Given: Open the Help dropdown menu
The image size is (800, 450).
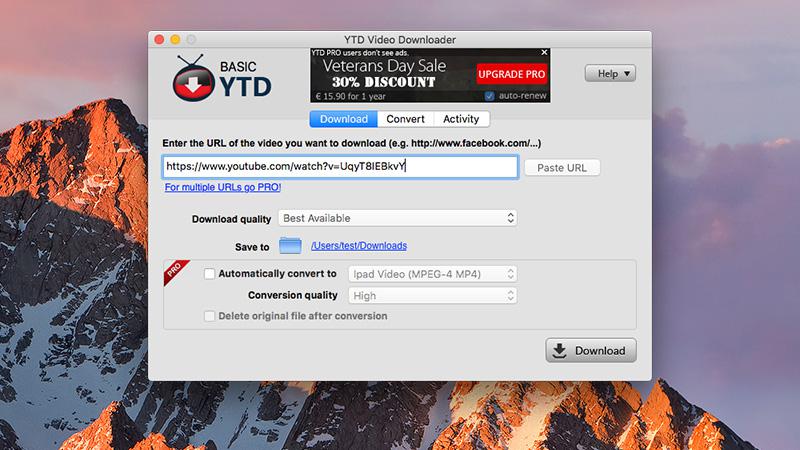Looking at the screenshot, I should (610, 73).
